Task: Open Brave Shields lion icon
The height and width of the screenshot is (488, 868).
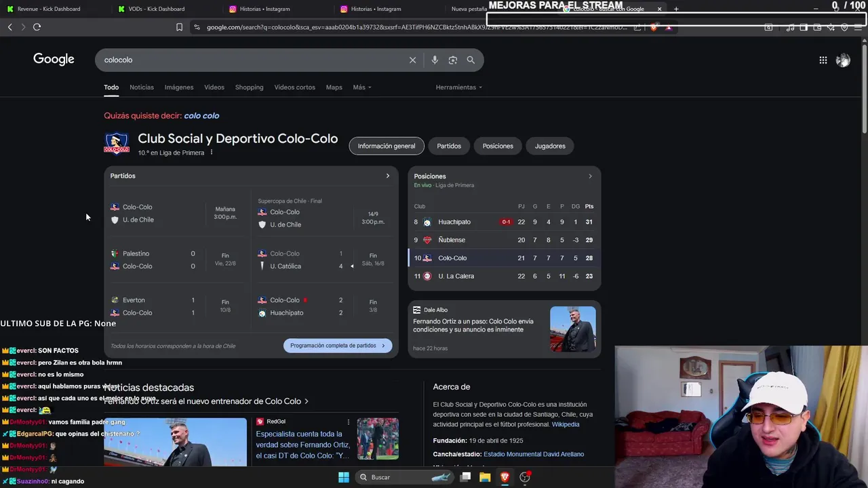Action: pos(653,27)
